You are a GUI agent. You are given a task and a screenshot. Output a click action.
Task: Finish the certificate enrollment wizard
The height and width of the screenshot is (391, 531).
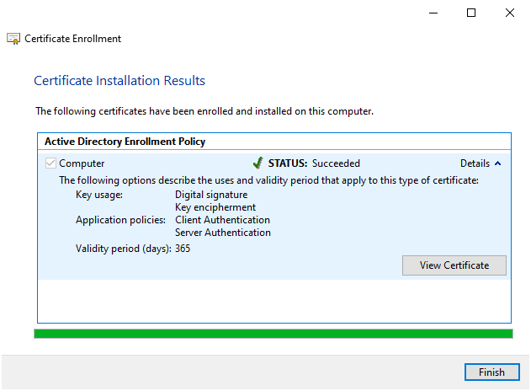pyautogui.click(x=492, y=372)
